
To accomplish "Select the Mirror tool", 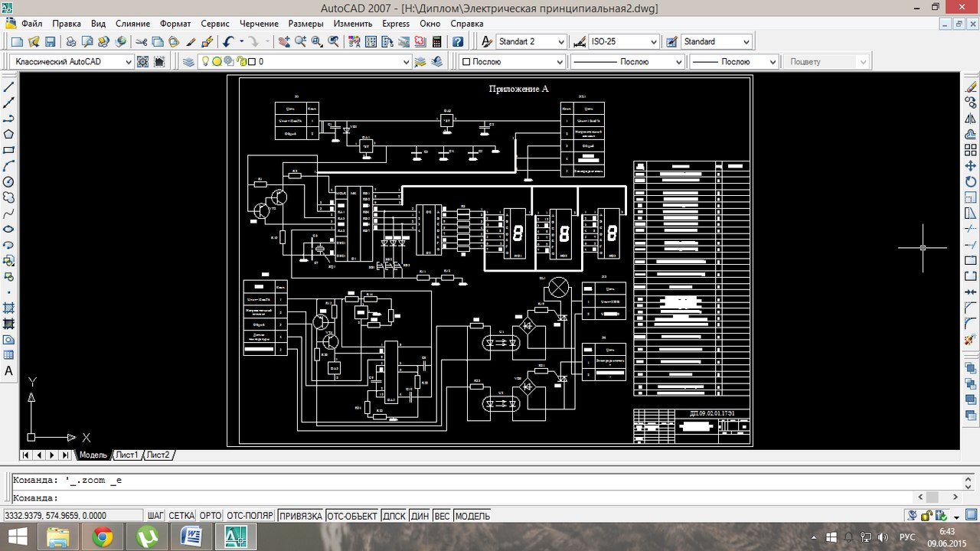I will tap(971, 119).
